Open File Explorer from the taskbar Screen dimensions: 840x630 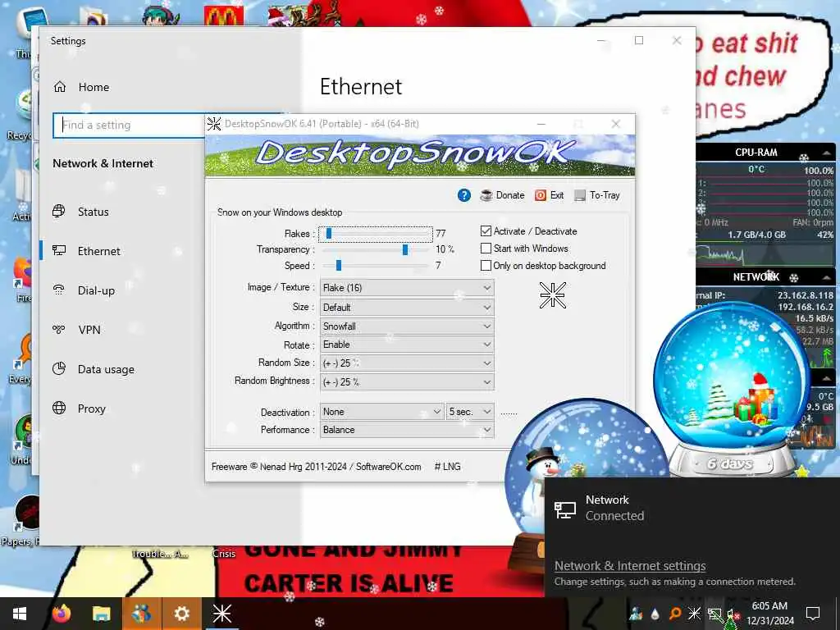pyautogui.click(x=101, y=614)
